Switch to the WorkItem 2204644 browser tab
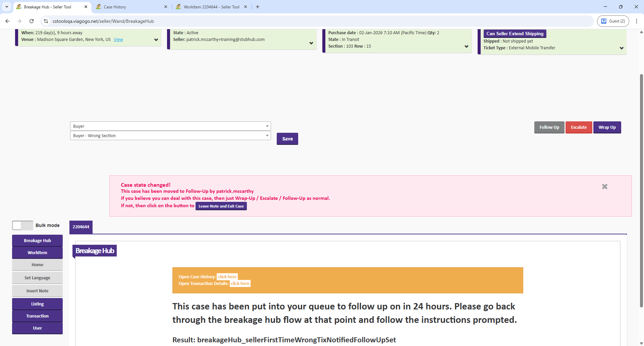Screen dimensions: 644x346 click(211, 7)
